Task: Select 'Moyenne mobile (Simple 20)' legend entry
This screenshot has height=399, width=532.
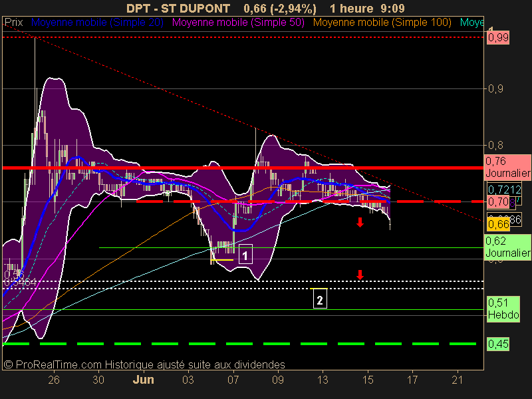Action: [97, 23]
